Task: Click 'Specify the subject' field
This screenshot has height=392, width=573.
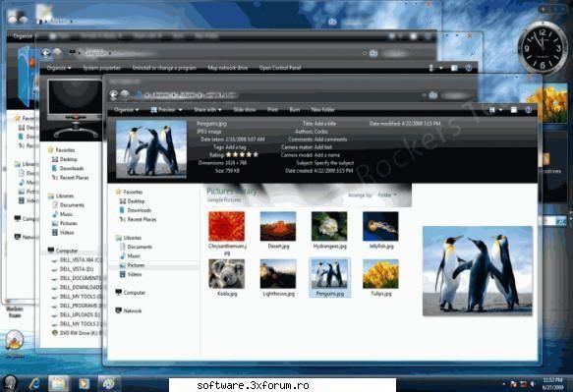Action: click(334, 162)
